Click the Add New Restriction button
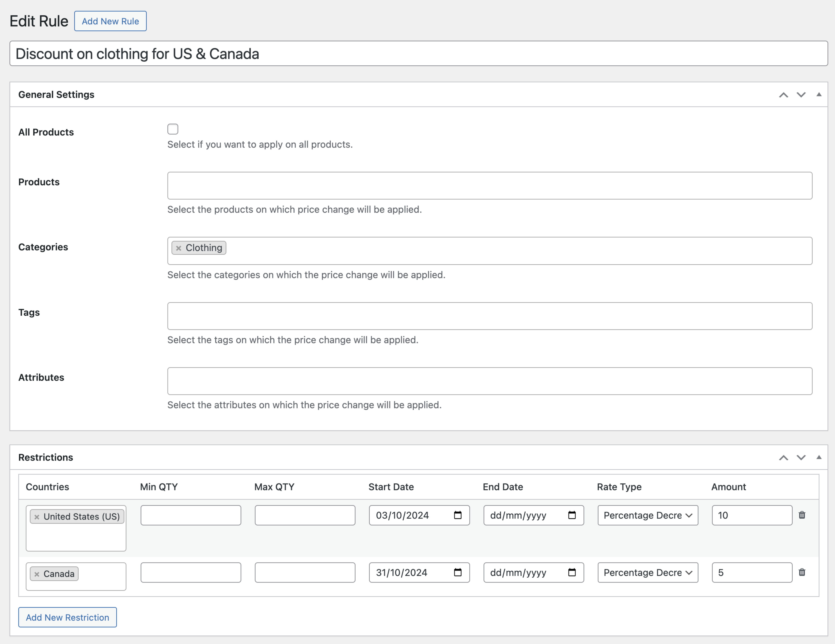 point(67,617)
